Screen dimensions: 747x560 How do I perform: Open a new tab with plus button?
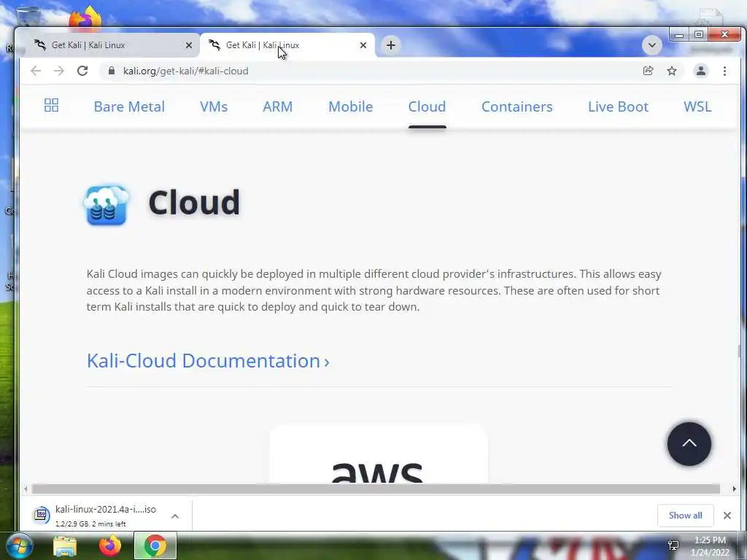[x=391, y=45]
